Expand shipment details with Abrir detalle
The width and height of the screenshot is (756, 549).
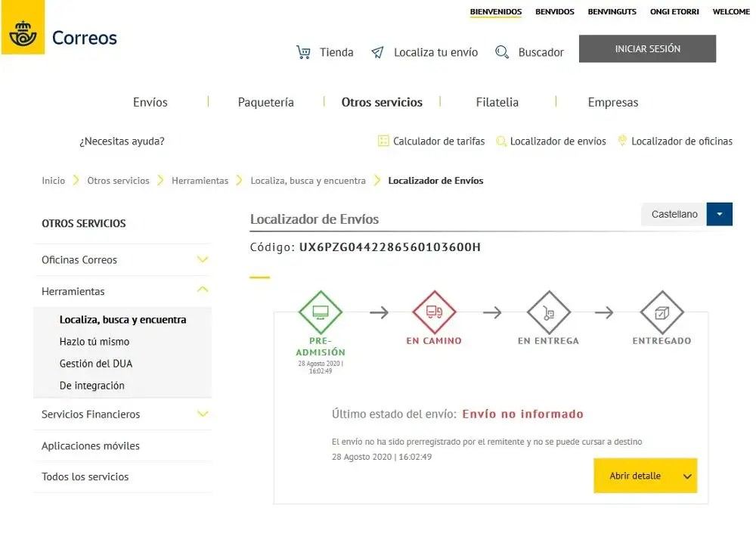coord(645,476)
